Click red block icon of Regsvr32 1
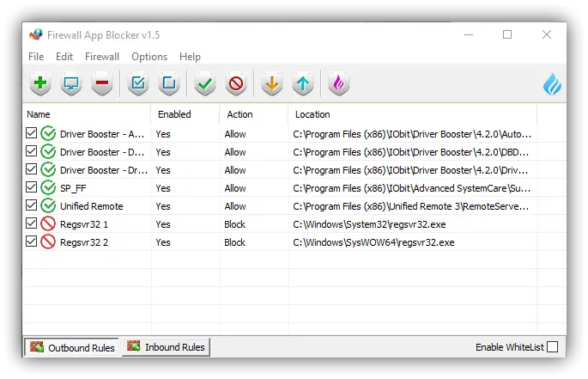This screenshot has width=588, height=379. tap(48, 223)
